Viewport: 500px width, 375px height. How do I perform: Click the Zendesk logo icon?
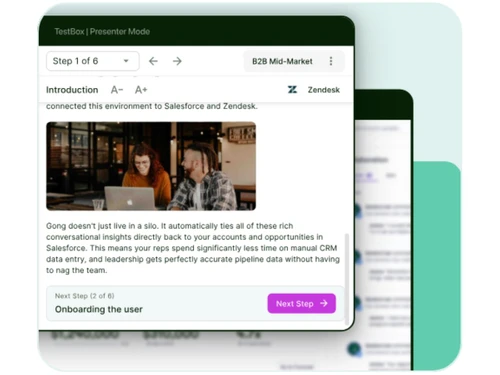pyautogui.click(x=292, y=90)
